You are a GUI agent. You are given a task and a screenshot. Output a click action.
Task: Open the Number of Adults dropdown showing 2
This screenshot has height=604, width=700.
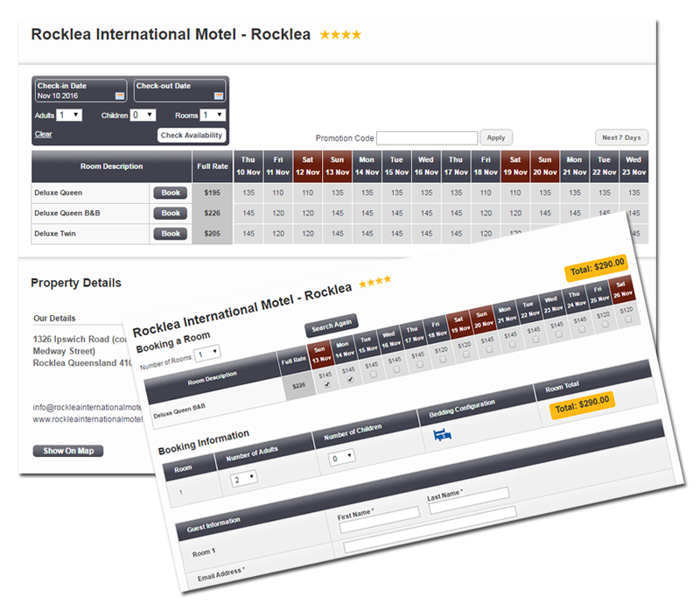[x=244, y=479]
